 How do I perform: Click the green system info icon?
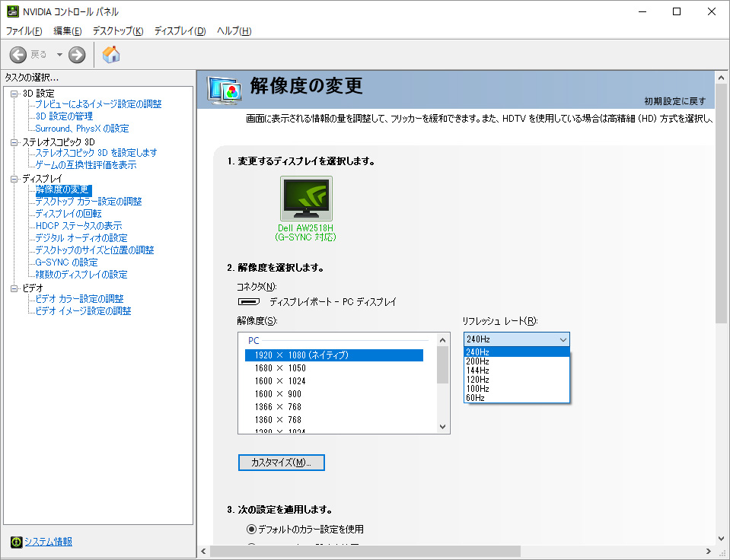point(16,542)
